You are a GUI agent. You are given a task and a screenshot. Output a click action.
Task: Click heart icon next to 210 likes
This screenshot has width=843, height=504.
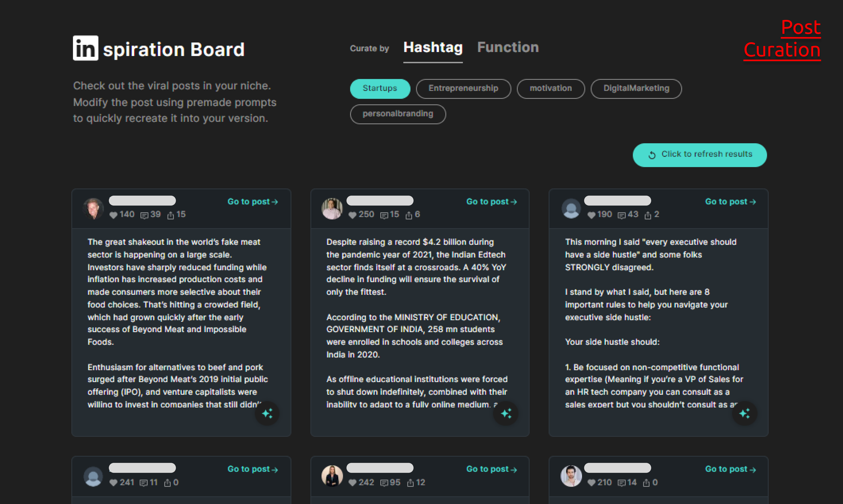click(x=591, y=483)
